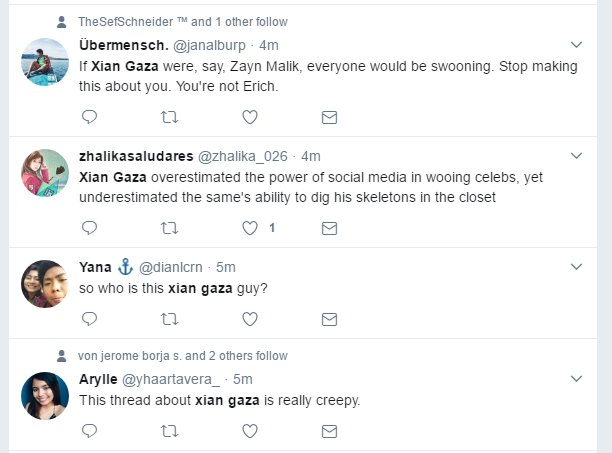Image resolution: width=612 pixels, height=453 pixels.
Task: Like zhalikasaludares' tweet with 1 like
Action: click(x=250, y=228)
